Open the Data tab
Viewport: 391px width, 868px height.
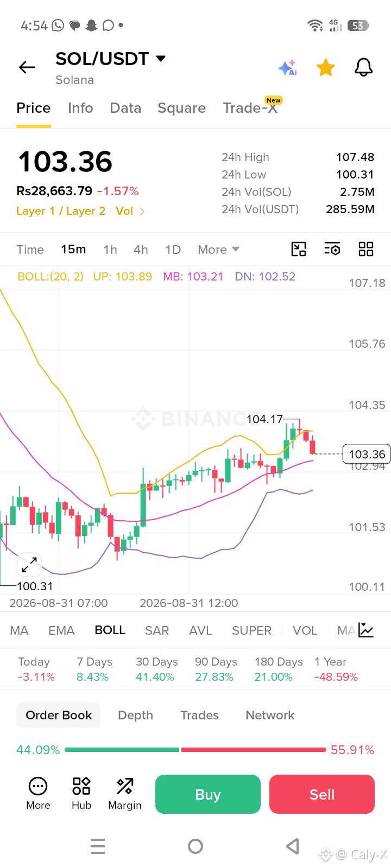125,108
